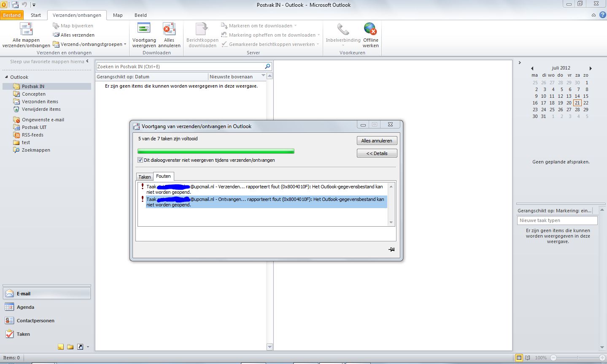
Task: Click in 'Zoeken in Postvak IN' search field
Action: 180,67
